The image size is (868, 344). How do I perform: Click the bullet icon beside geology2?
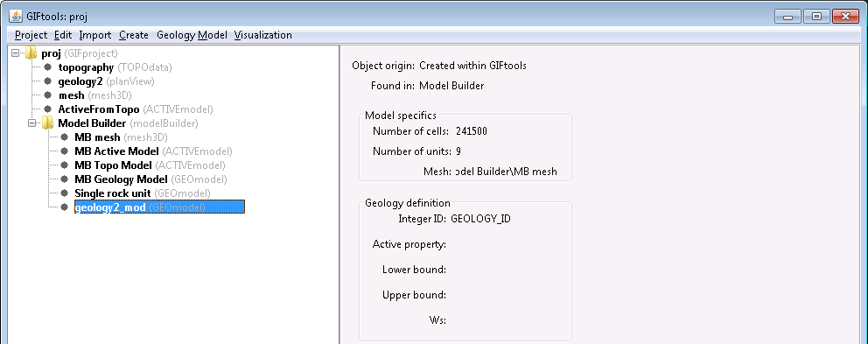(x=47, y=81)
